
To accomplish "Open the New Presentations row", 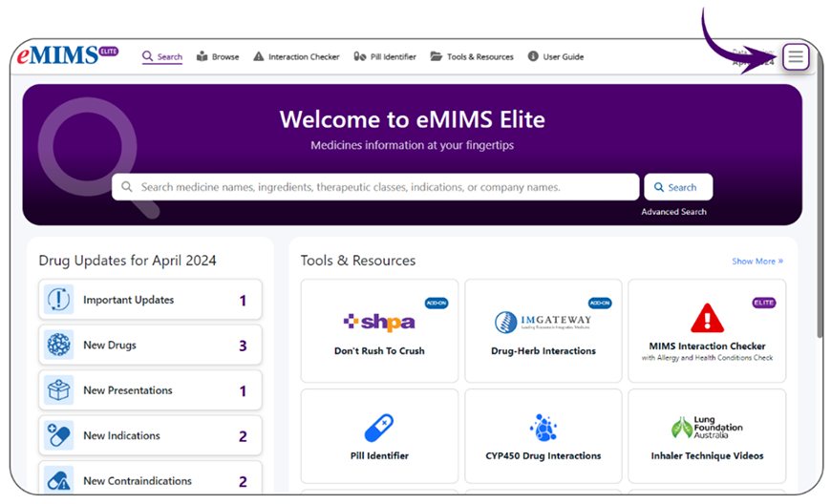I will (150, 390).
